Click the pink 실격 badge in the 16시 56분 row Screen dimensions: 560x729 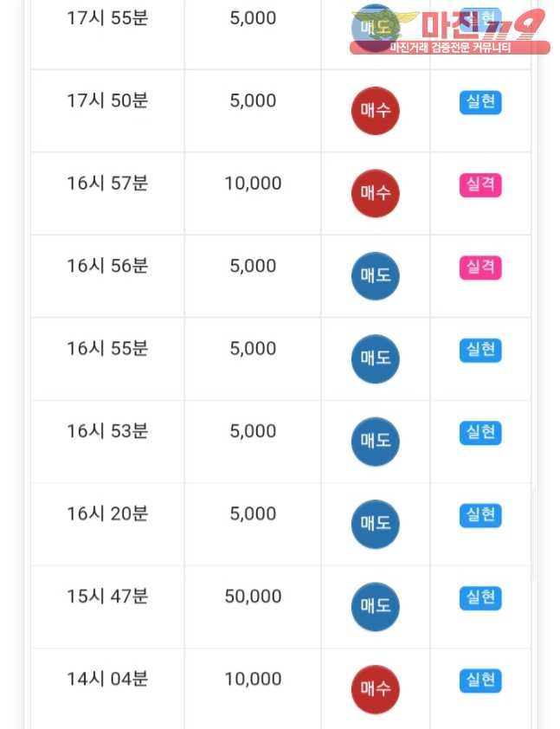[480, 268]
